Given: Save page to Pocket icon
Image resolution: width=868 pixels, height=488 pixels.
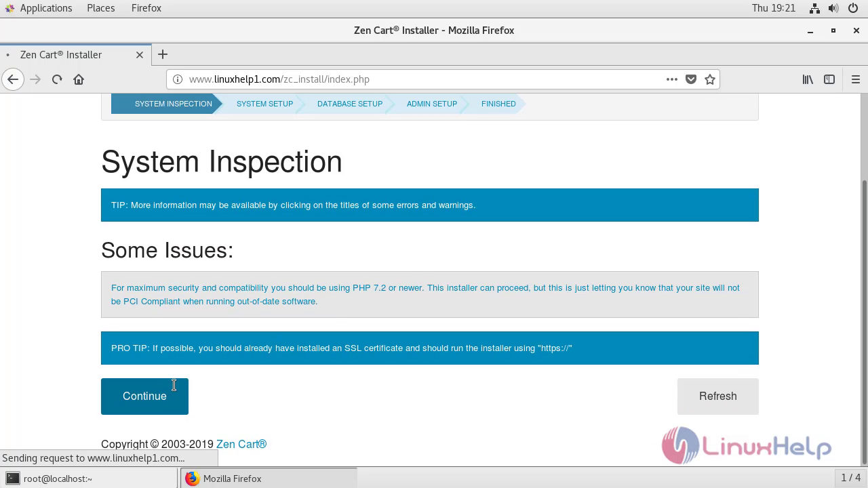Looking at the screenshot, I should (x=691, y=79).
